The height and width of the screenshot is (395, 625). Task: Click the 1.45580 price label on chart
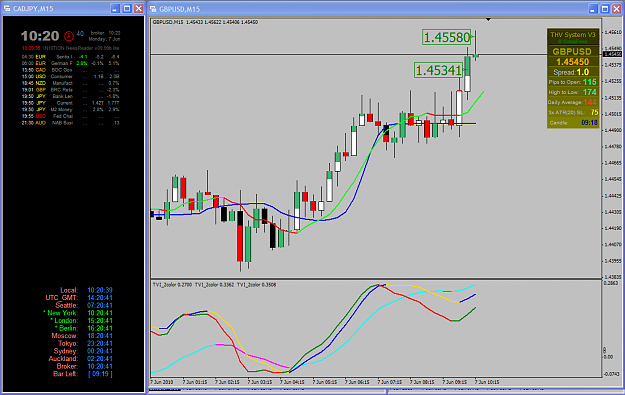click(x=447, y=37)
